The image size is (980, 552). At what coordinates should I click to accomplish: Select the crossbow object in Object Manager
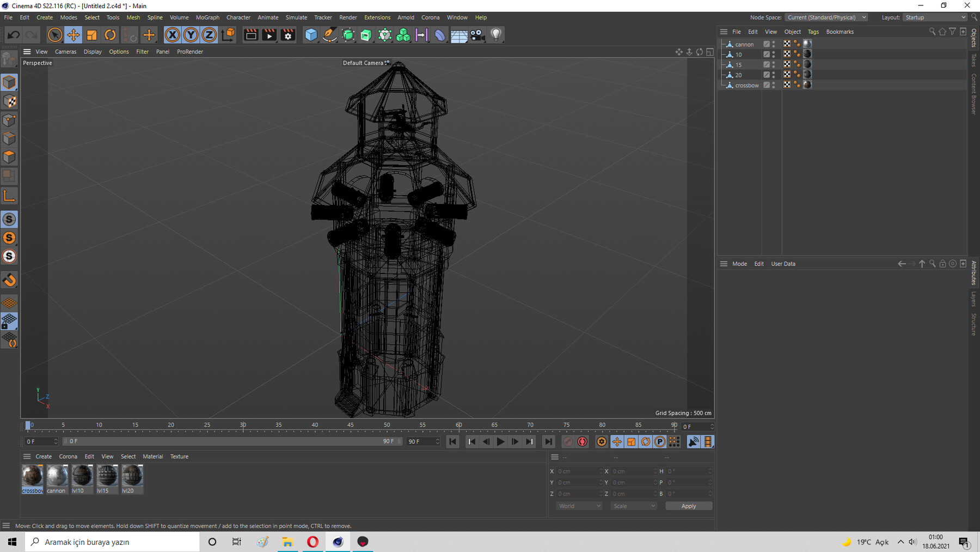tap(746, 86)
